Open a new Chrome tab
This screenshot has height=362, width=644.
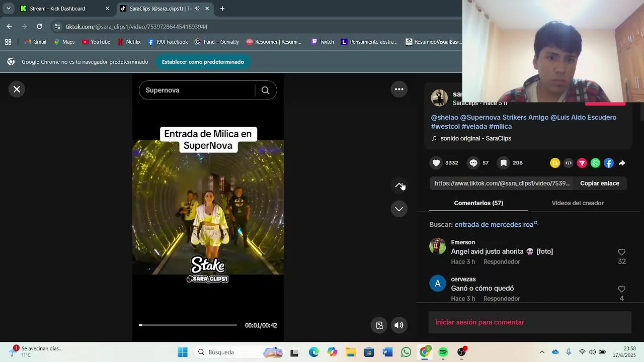(222, 9)
